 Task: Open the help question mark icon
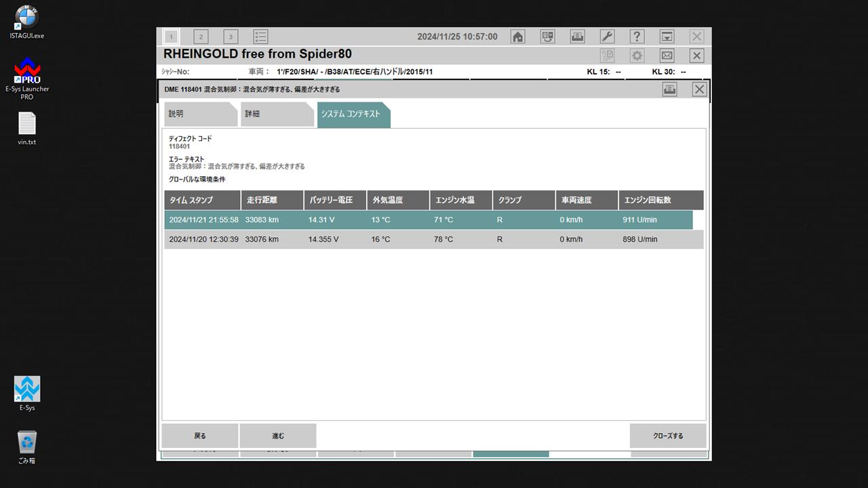click(x=637, y=37)
